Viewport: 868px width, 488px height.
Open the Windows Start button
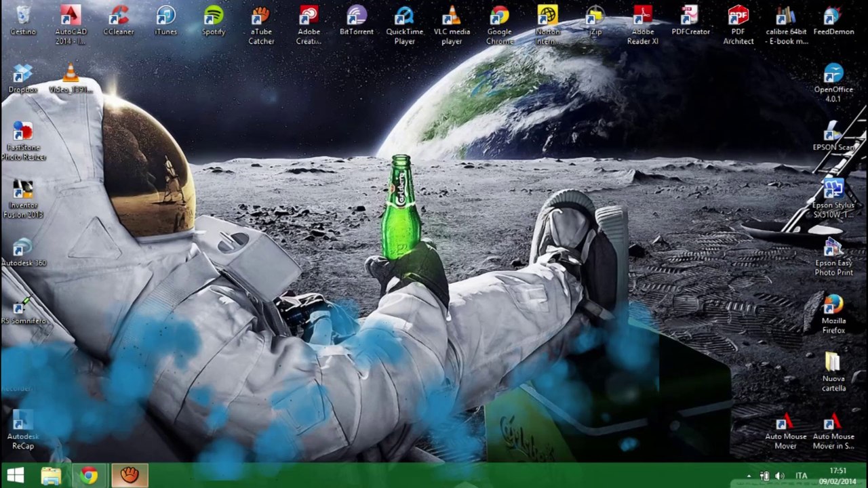point(16,475)
